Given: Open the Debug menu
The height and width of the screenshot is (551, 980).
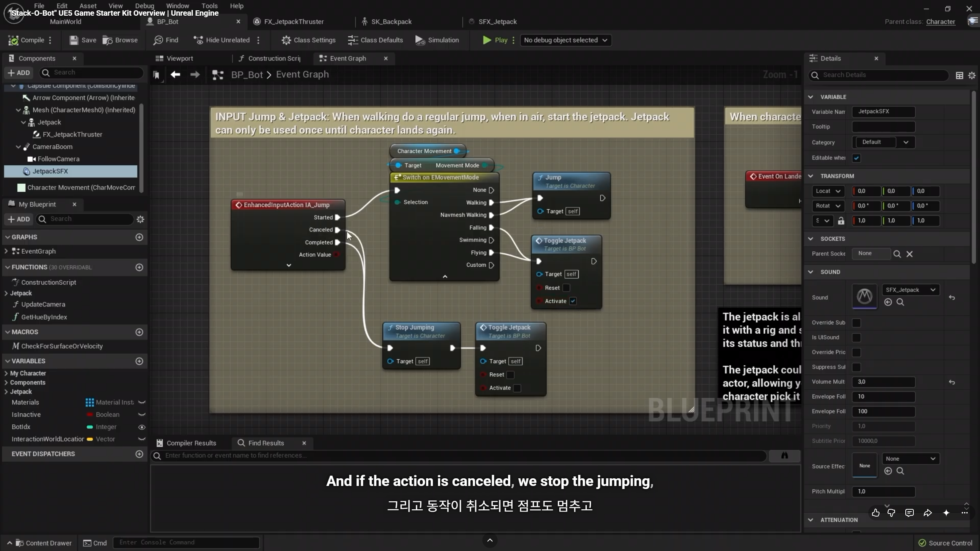Looking at the screenshot, I should 144,6.
